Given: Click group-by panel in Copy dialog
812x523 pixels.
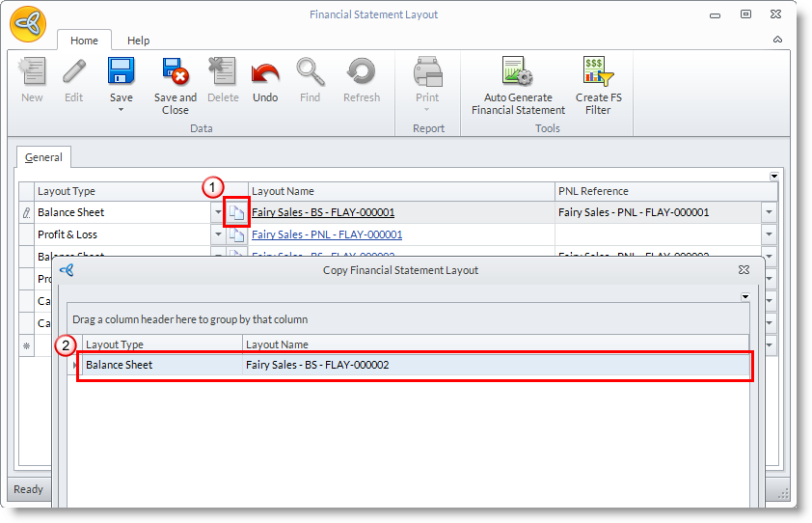Looking at the screenshot, I should 408,319.
